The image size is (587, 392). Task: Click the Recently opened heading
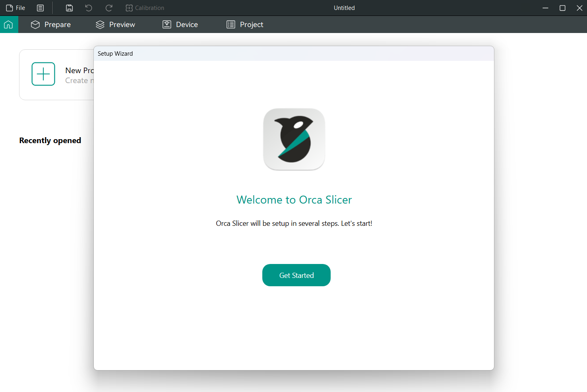coord(50,140)
